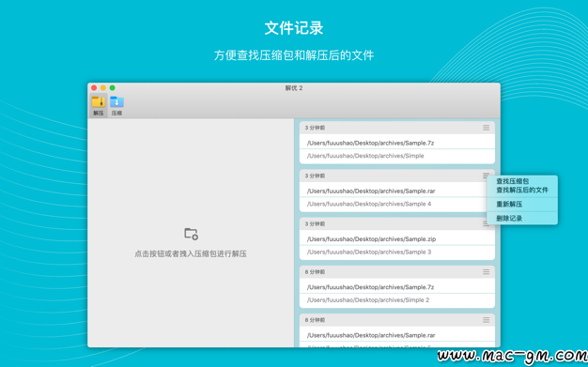The height and width of the screenshot is (367, 588).
Task: Click path ending in archives/Sample 3
Action: tap(369, 252)
